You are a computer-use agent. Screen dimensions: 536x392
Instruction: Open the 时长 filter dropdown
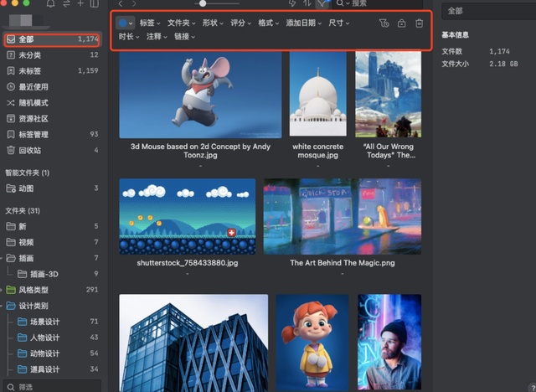click(x=129, y=37)
